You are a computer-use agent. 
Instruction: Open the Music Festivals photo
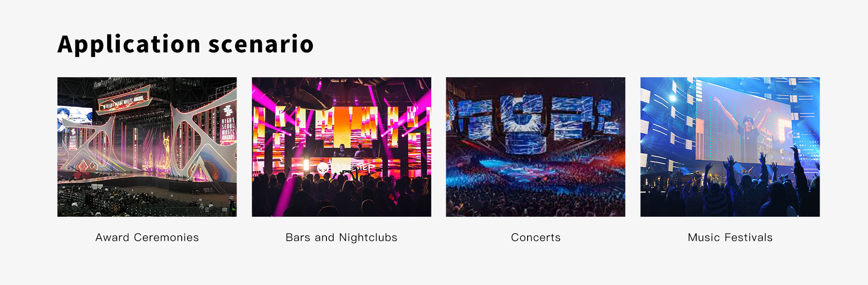pyautogui.click(x=730, y=147)
